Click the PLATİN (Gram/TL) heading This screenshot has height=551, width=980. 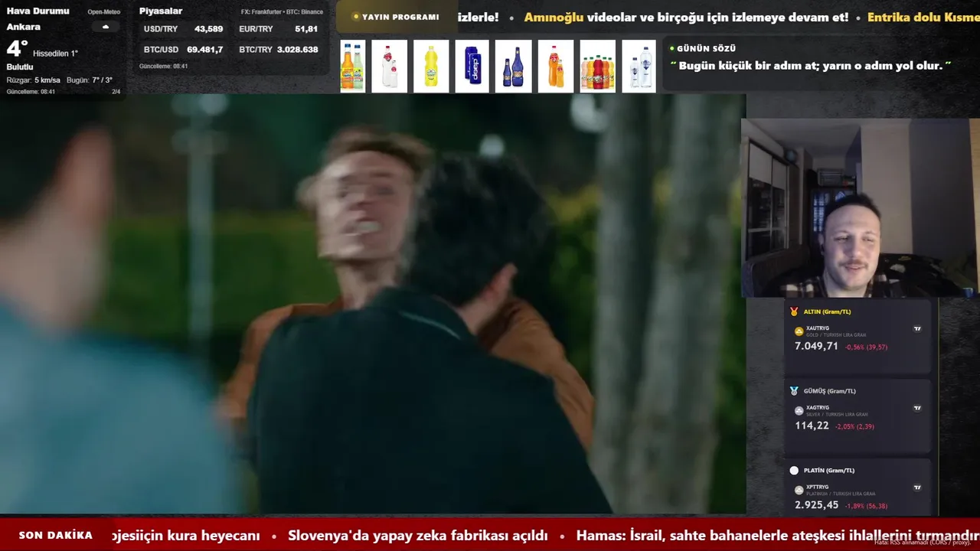[x=829, y=471]
